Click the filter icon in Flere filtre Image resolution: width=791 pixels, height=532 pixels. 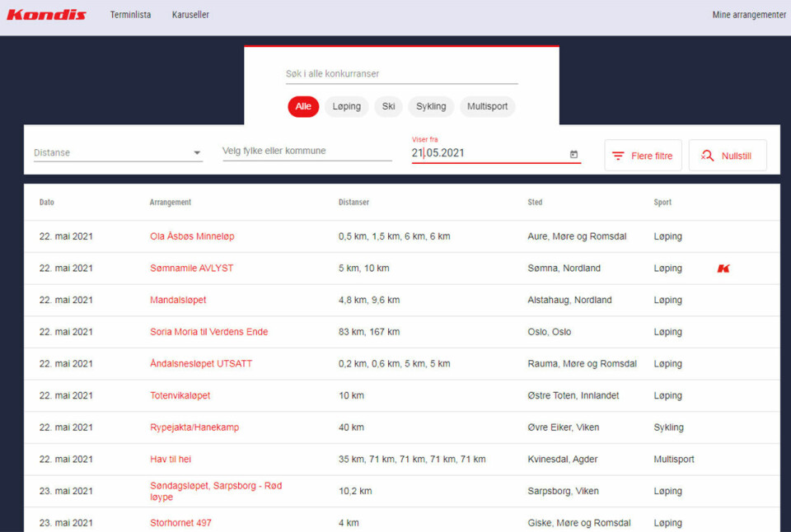click(x=618, y=156)
